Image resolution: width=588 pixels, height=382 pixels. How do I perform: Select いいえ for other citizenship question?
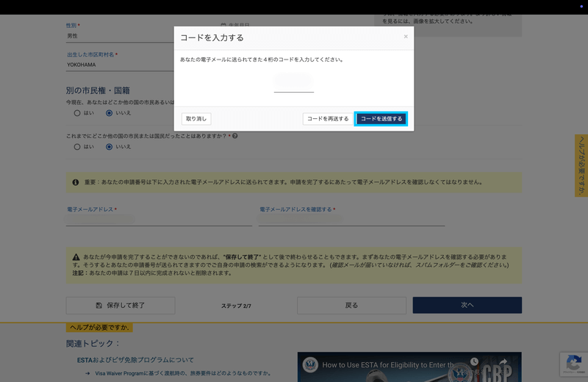point(109,113)
